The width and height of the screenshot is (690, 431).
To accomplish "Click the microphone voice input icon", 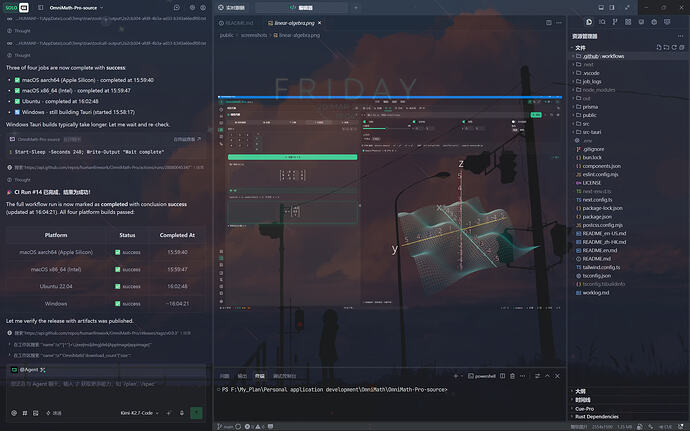I will [x=182, y=413].
